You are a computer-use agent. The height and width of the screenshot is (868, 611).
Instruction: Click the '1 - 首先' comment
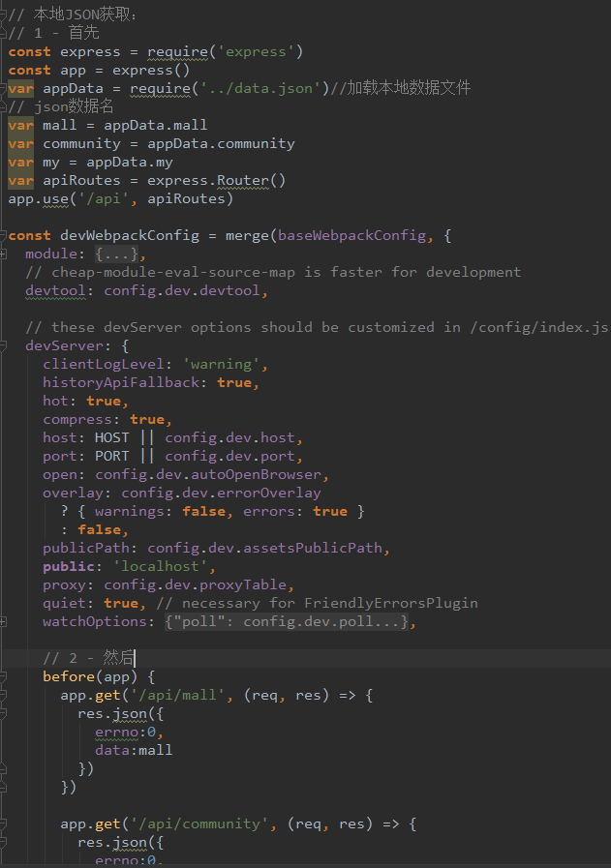click(x=53, y=33)
